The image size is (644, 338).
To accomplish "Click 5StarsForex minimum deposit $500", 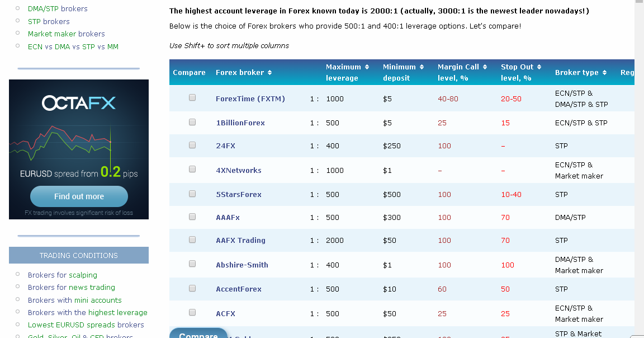I will click(391, 195).
